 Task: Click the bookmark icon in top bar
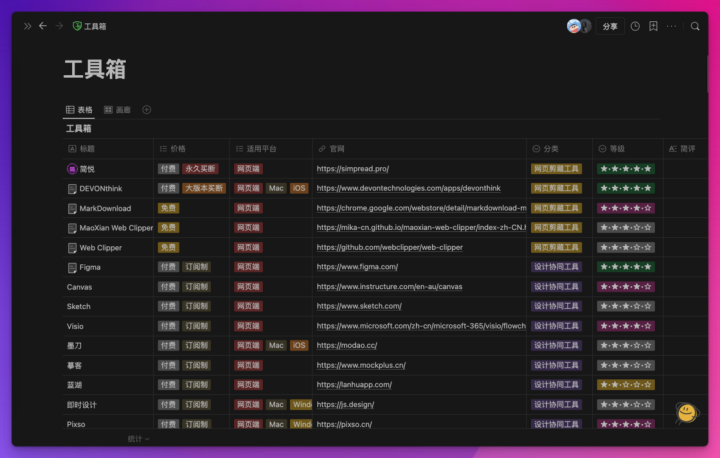(x=653, y=26)
